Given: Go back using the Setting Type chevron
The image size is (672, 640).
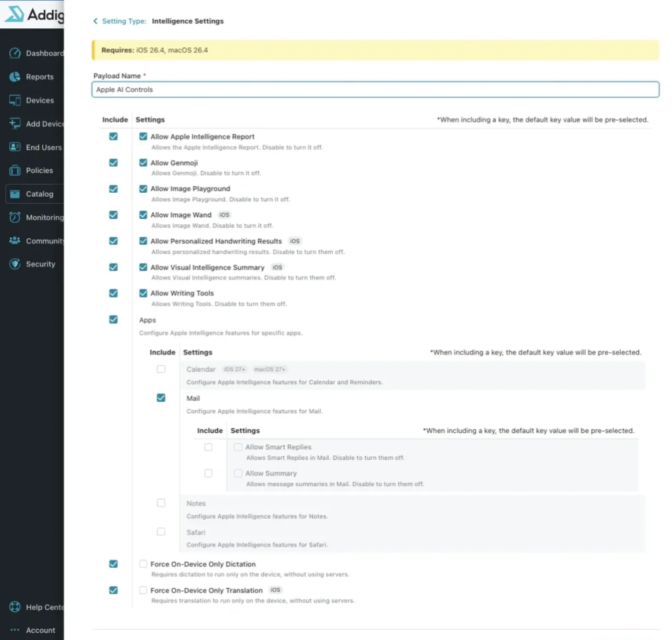Looking at the screenshot, I should click(x=95, y=21).
